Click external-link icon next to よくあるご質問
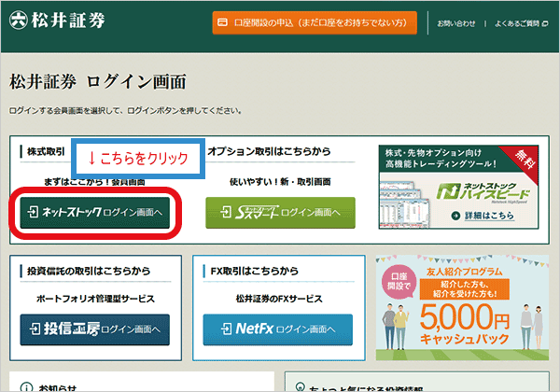The width and height of the screenshot is (560, 392). tap(545, 24)
